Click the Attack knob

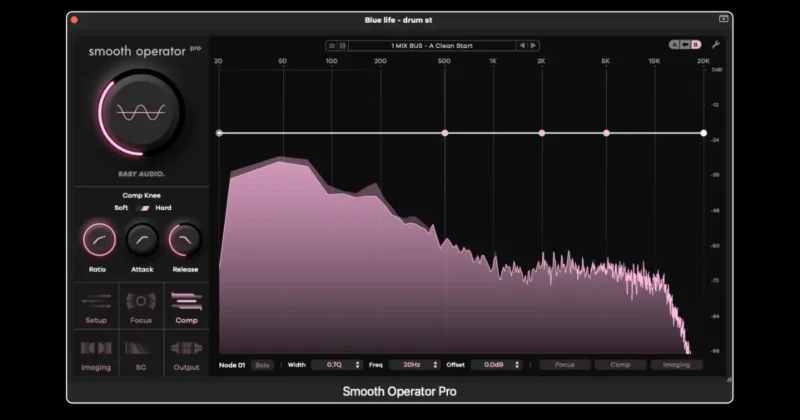coord(142,239)
